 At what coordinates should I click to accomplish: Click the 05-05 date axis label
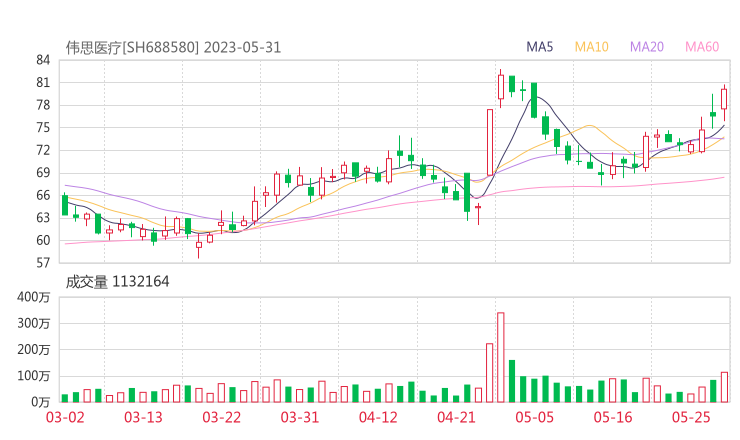(x=534, y=417)
